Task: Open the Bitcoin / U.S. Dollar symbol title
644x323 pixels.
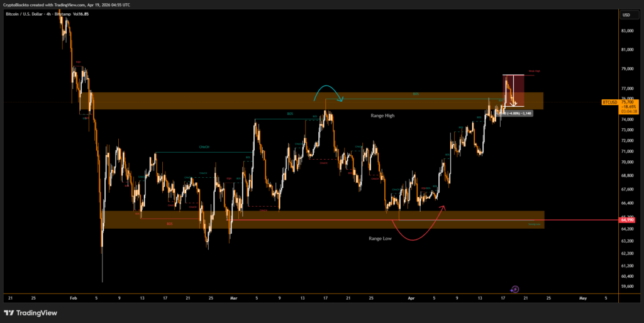Action: (x=38, y=14)
